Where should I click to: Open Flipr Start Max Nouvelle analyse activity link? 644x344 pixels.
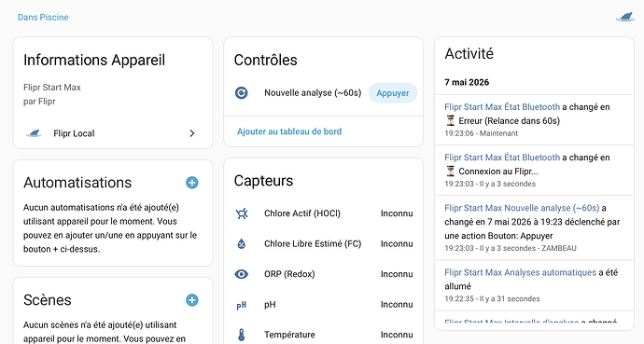(522, 208)
